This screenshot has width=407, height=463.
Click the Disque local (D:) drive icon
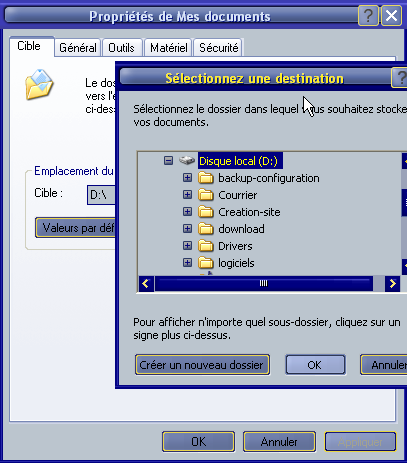click(187, 160)
